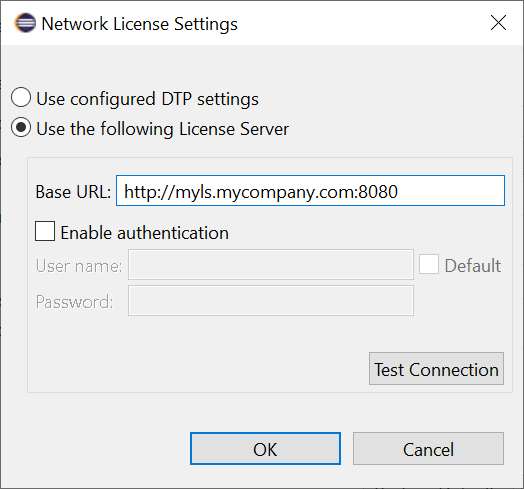Click the Enable authentication label text
The image size is (524, 489).
(145, 233)
